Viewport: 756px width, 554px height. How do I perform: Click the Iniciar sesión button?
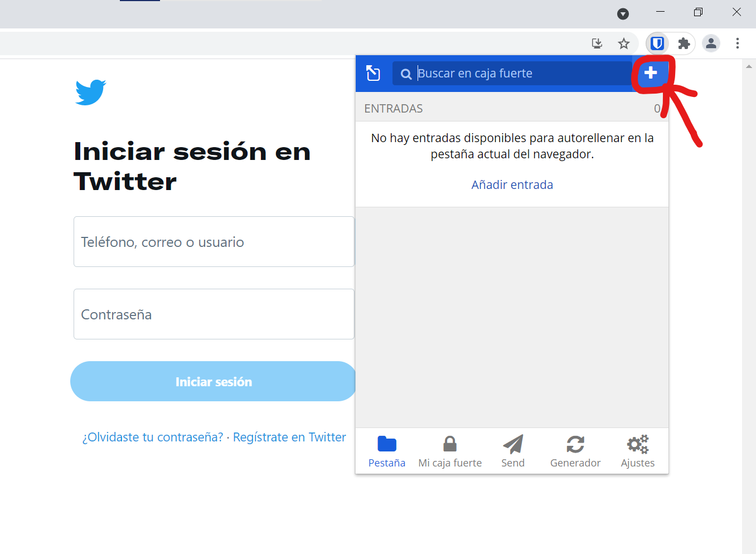pos(214,381)
